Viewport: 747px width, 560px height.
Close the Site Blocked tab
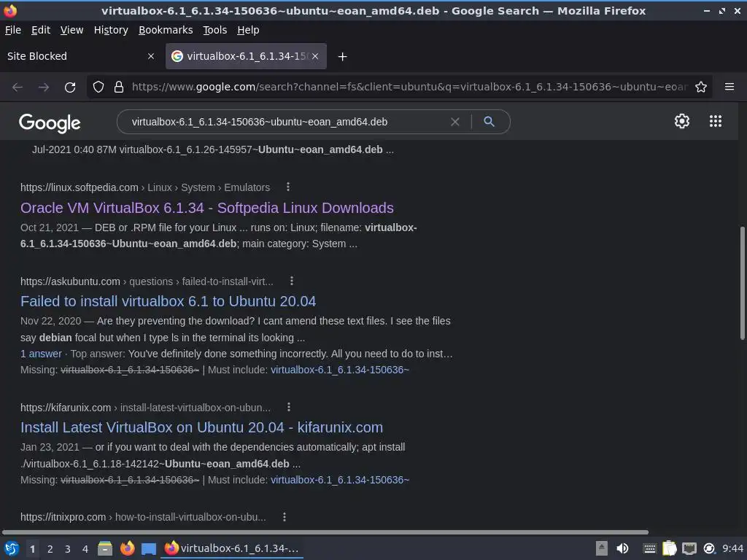(151, 56)
